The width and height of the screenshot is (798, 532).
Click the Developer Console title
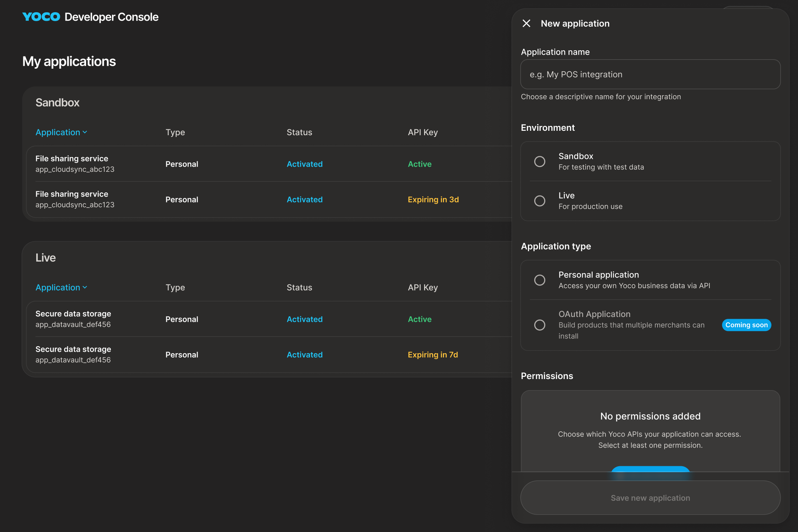click(112, 17)
